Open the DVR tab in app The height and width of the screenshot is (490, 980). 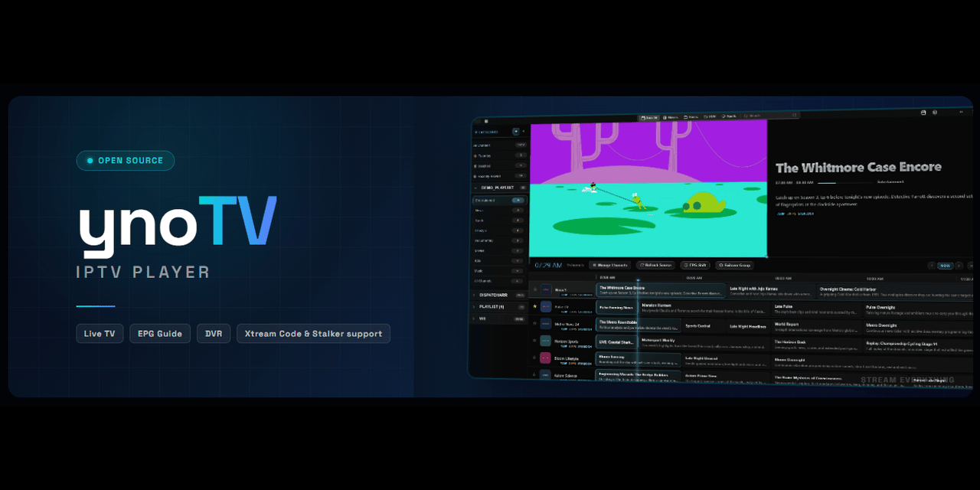click(x=710, y=116)
